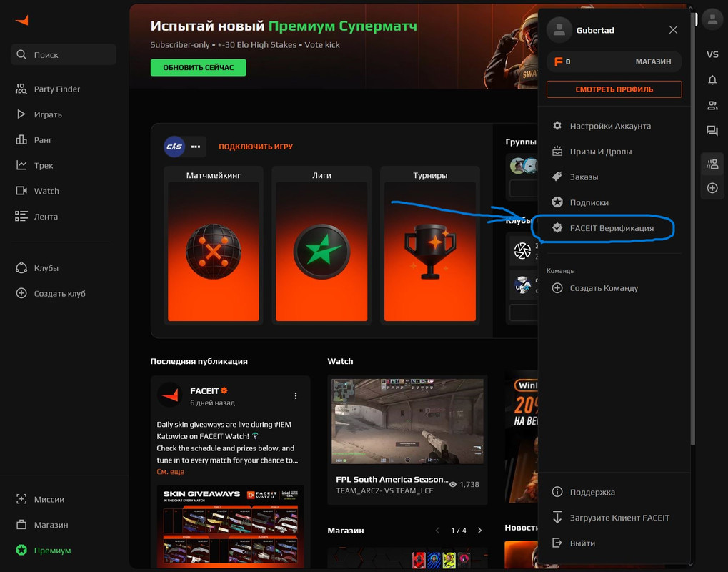Open party group icon in right bar
This screenshot has width=728, height=572.
tap(712, 164)
